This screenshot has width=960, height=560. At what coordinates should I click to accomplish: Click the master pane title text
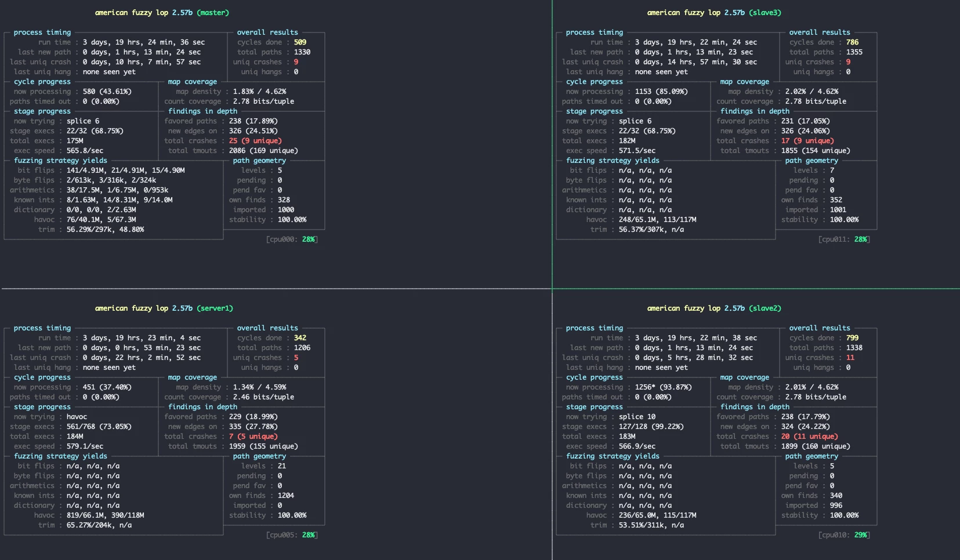click(x=162, y=13)
